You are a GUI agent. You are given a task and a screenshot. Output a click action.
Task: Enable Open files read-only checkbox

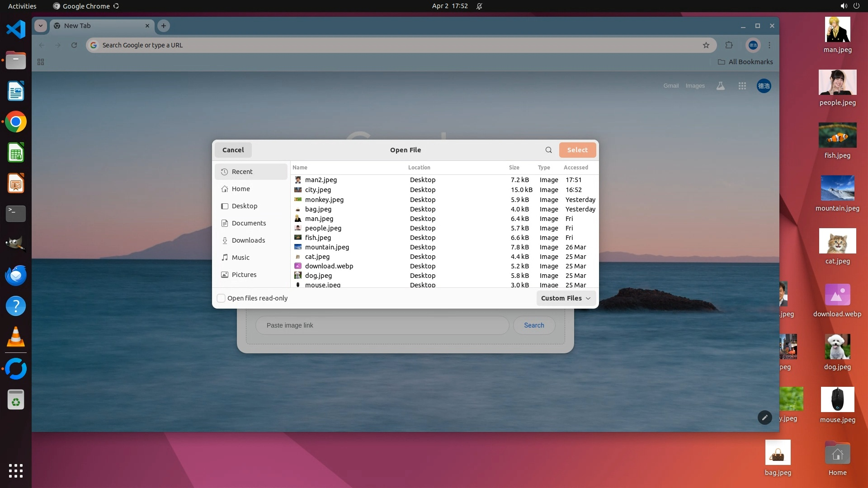pyautogui.click(x=221, y=298)
